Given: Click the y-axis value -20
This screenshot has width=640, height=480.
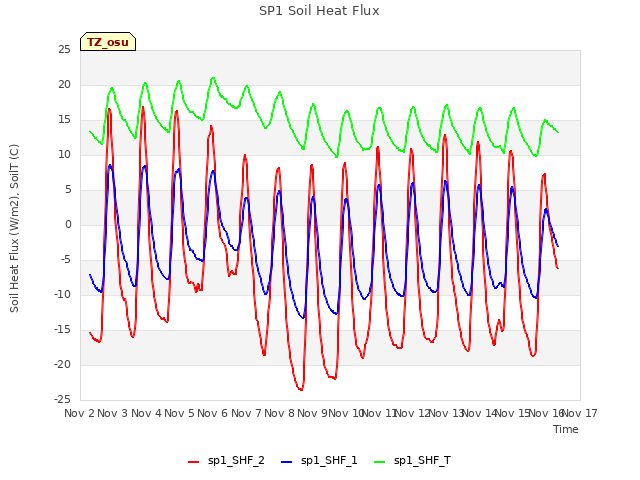Looking at the screenshot, I should pyautogui.click(x=63, y=364).
